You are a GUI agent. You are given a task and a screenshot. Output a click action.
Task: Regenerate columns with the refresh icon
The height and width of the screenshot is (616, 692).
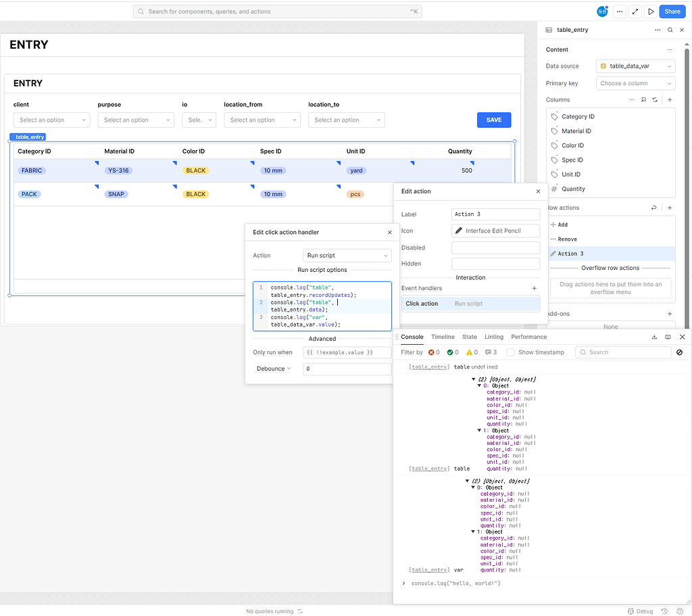point(654,99)
